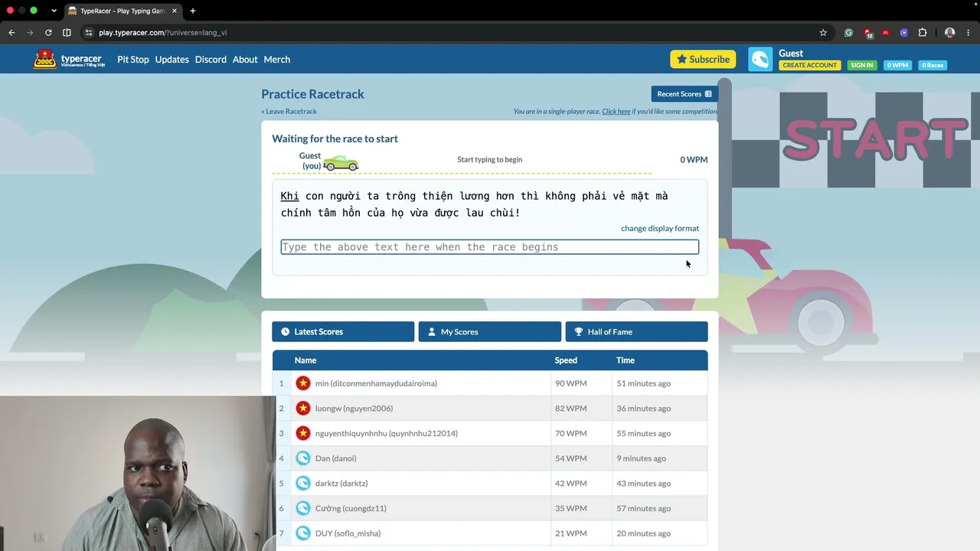Switch to the Latest Scores tab
Viewport: 980px width, 551px height.
click(x=343, y=331)
